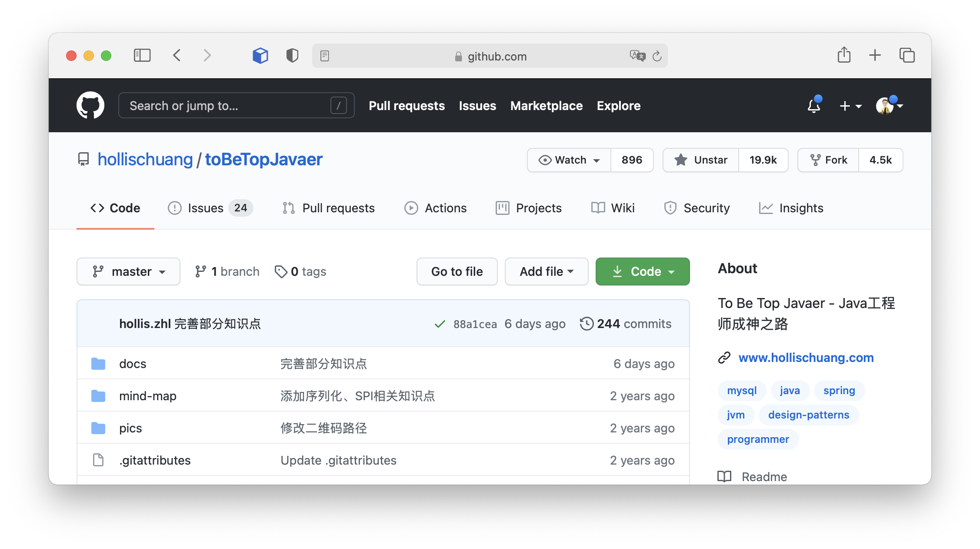Screen dimensions: 980x549
Task: Switch to the Code tab
Action: [115, 208]
